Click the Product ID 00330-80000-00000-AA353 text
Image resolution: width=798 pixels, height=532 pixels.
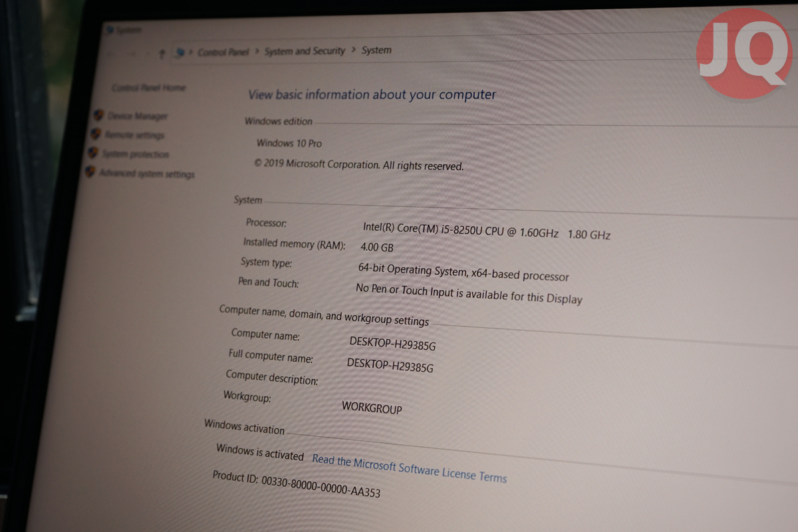(297, 483)
